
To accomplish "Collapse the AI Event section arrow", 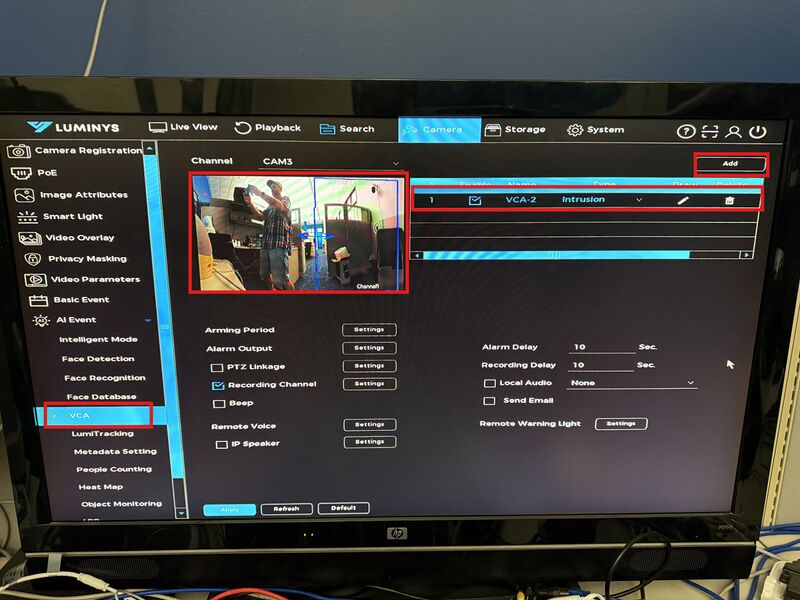I will click(147, 320).
